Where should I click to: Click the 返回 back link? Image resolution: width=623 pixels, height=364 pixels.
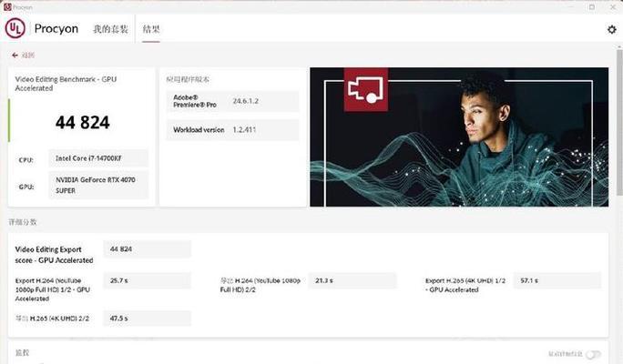[28, 56]
